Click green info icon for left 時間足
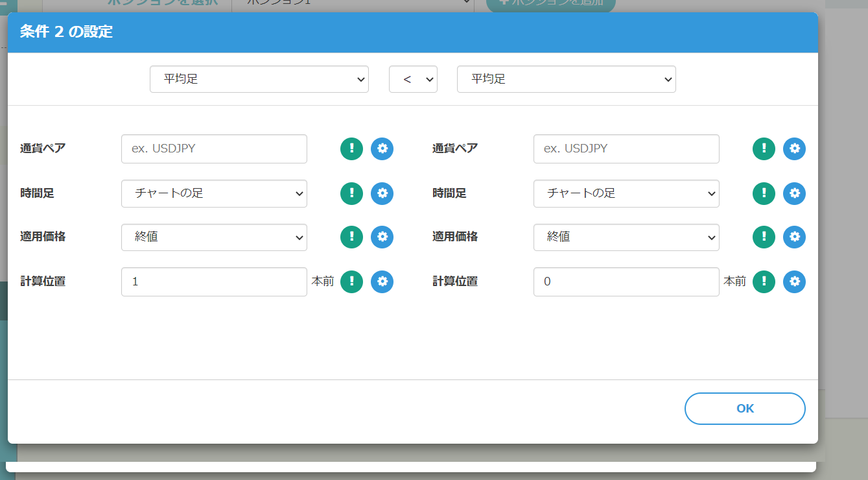Screen dimensions: 868x480 pos(351,193)
